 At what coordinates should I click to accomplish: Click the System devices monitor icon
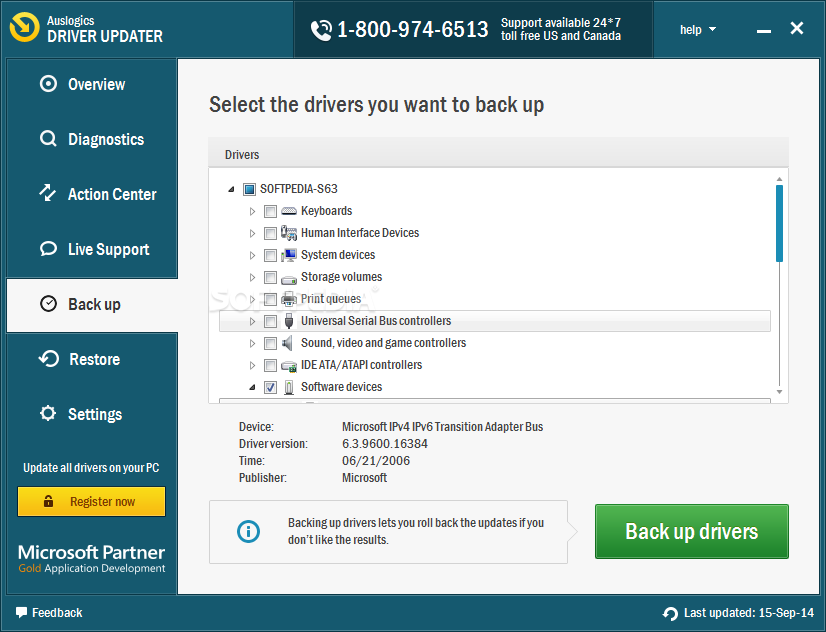289,255
